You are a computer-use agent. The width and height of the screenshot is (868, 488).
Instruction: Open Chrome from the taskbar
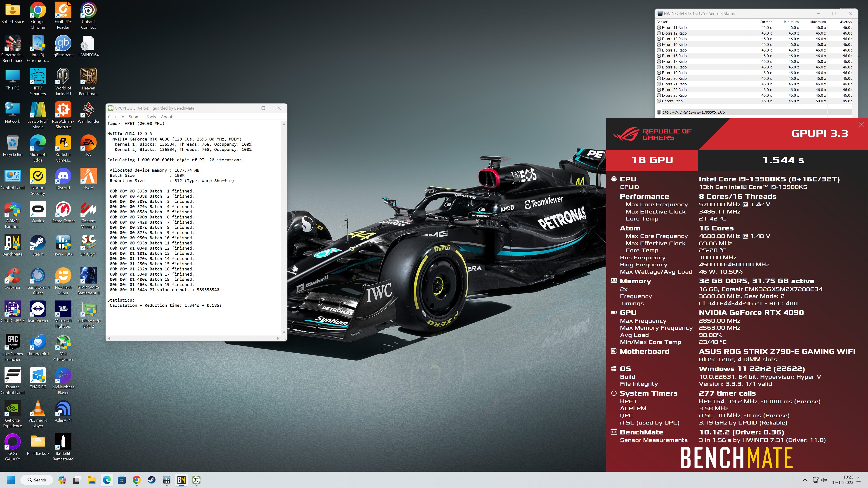pyautogui.click(x=137, y=480)
